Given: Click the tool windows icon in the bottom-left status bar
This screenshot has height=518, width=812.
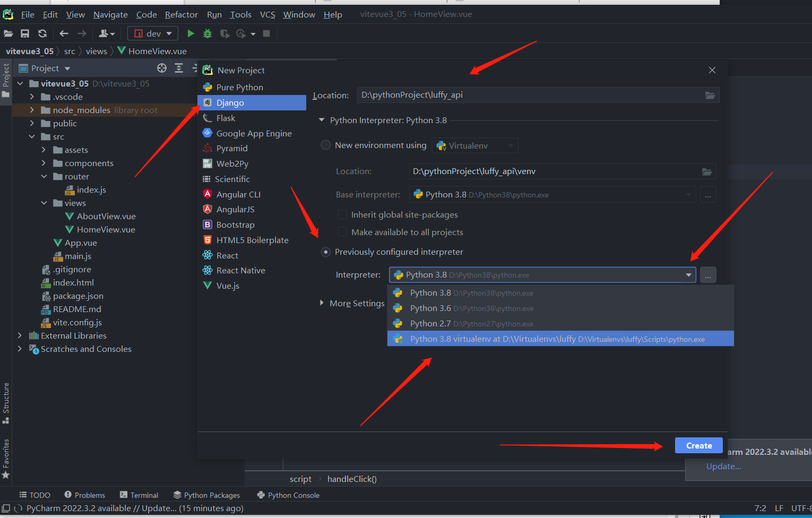Looking at the screenshot, I should pos(6,508).
